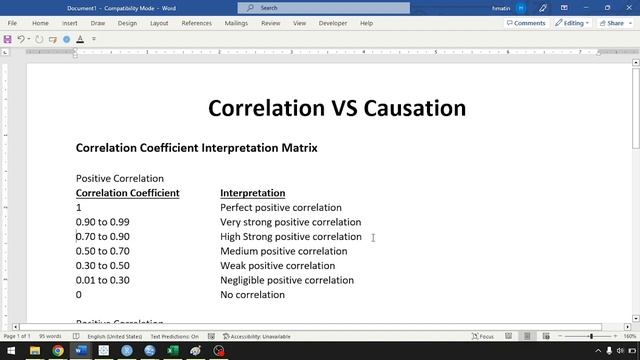The width and height of the screenshot is (640, 360).
Task: Click 'Very strong positive correlation' text
Action: coord(291,222)
